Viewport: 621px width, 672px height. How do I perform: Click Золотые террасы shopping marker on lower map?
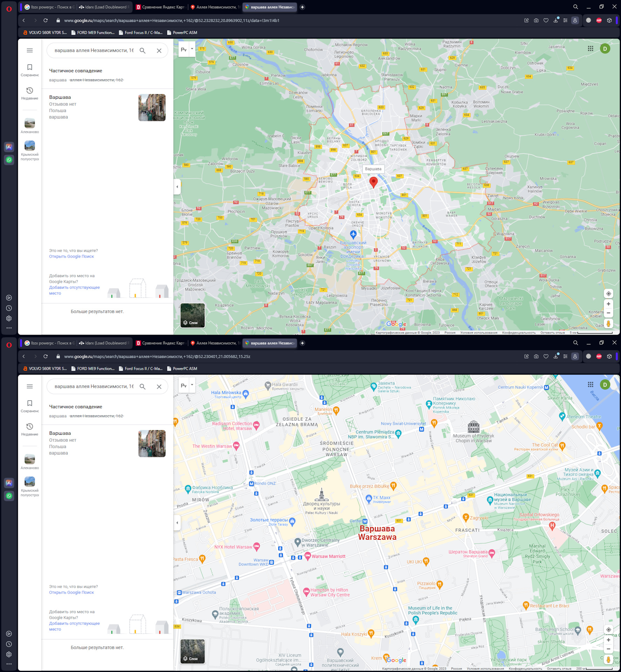pos(292,521)
